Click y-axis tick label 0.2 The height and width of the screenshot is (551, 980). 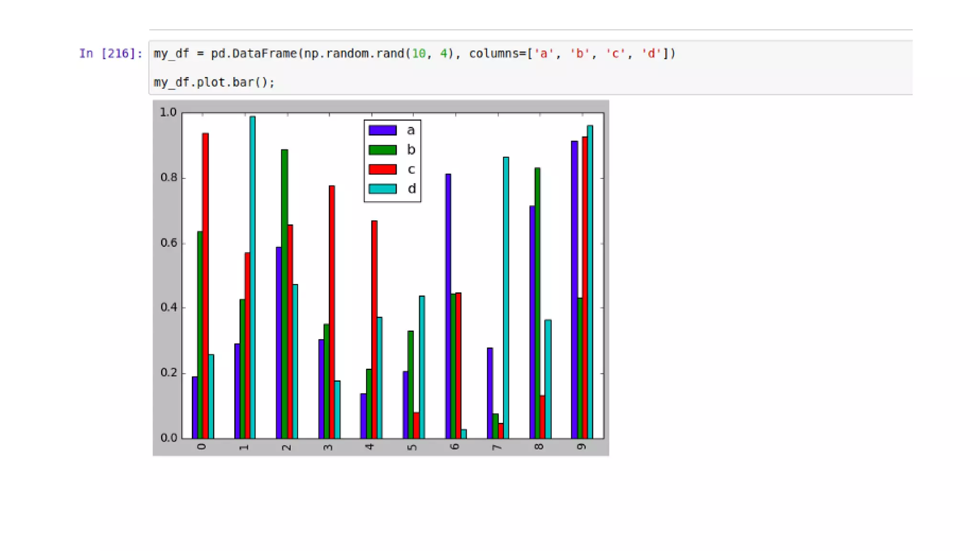(168, 373)
